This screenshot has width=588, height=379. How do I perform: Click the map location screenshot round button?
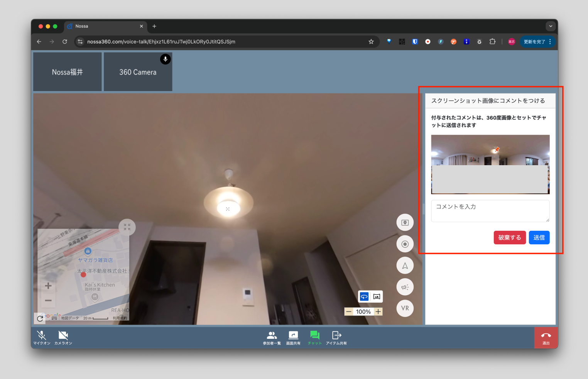(x=405, y=222)
